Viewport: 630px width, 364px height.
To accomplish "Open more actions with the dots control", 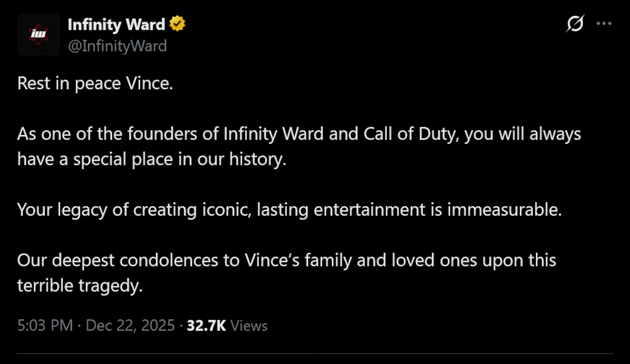I will coord(605,23).
